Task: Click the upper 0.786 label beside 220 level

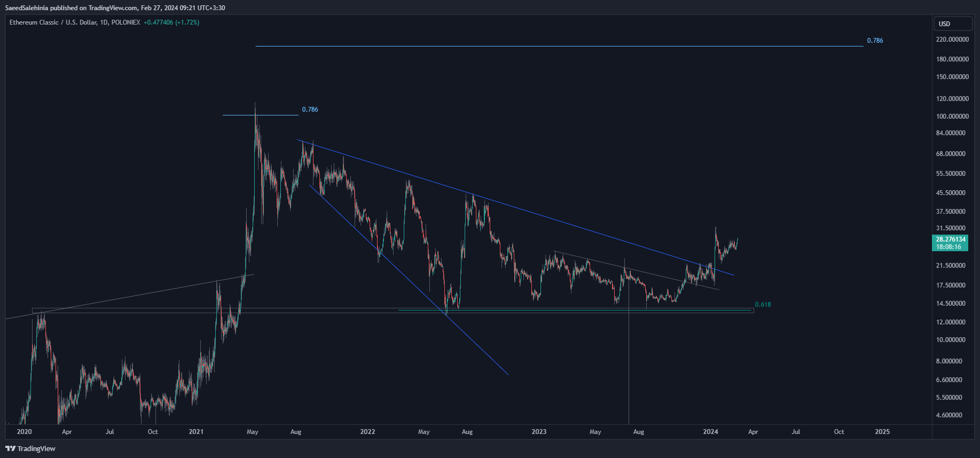Action: click(x=875, y=41)
